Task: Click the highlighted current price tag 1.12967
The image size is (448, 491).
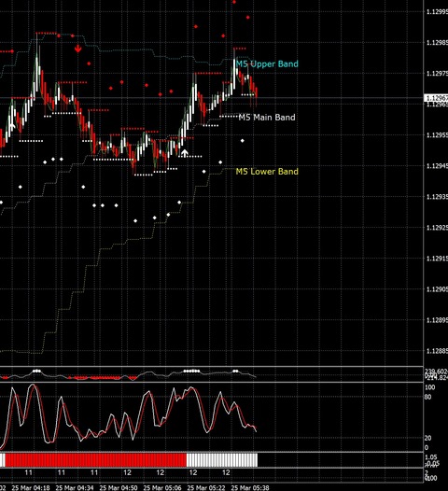Action: [x=437, y=98]
